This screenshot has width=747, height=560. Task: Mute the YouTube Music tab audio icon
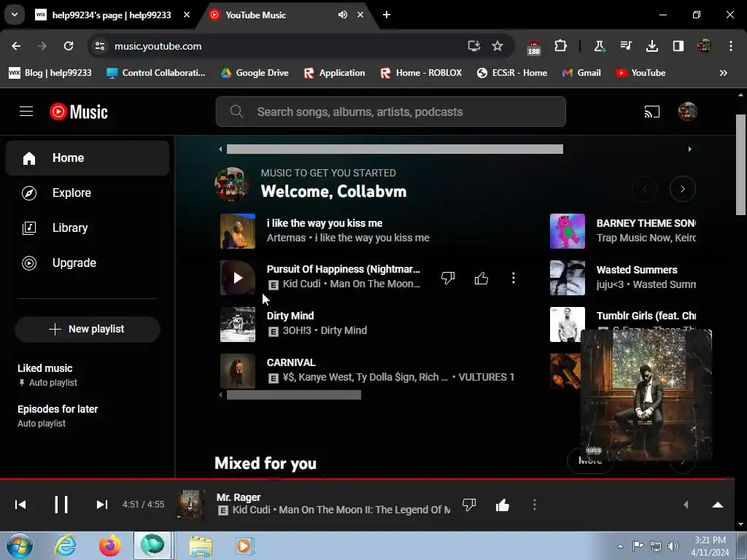point(343,15)
